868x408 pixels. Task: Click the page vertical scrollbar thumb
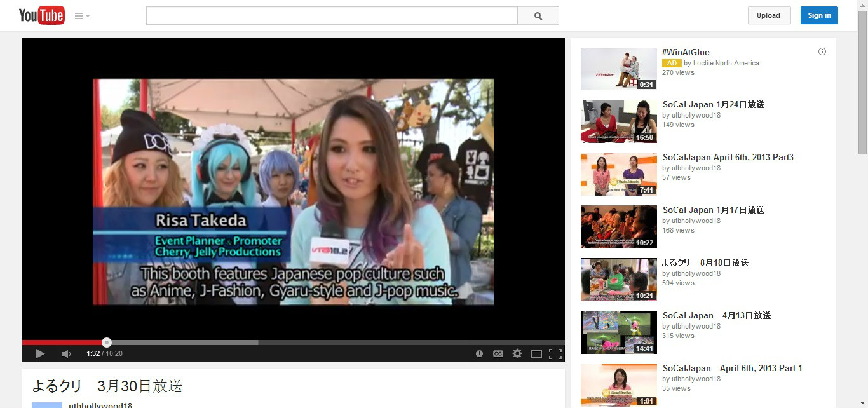click(x=862, y=82)
